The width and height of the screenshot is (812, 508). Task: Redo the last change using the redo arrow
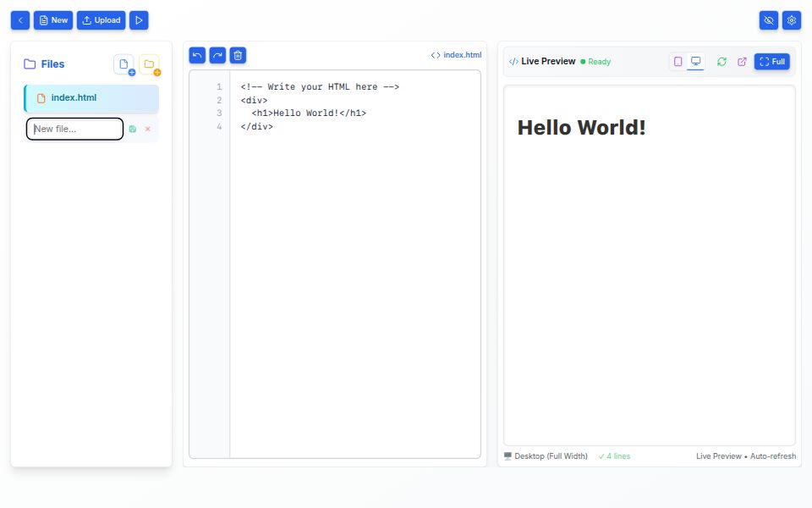(x=217, y=54)
